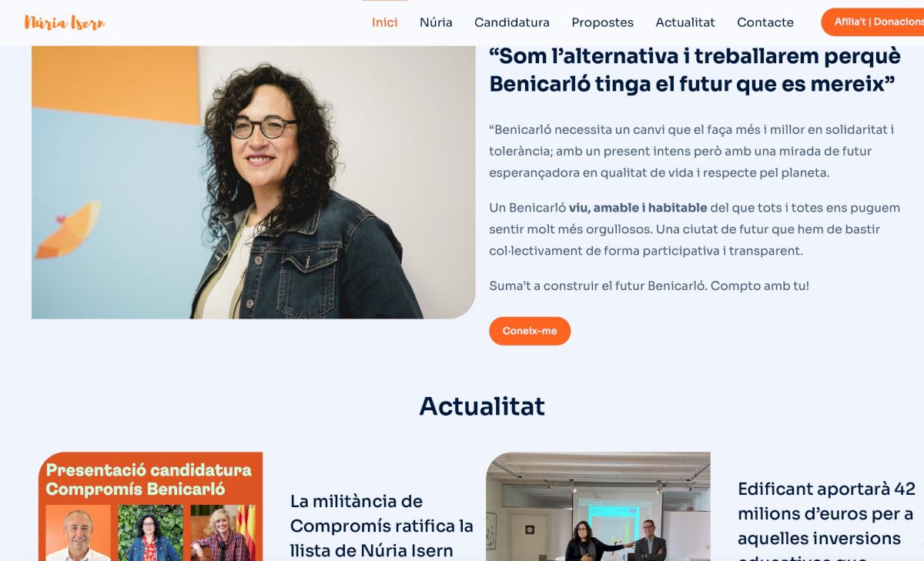This screenshot has width=924, height=561.
Task: Select Candidatura in the navigation bar
Action: [x=512, y=22]
